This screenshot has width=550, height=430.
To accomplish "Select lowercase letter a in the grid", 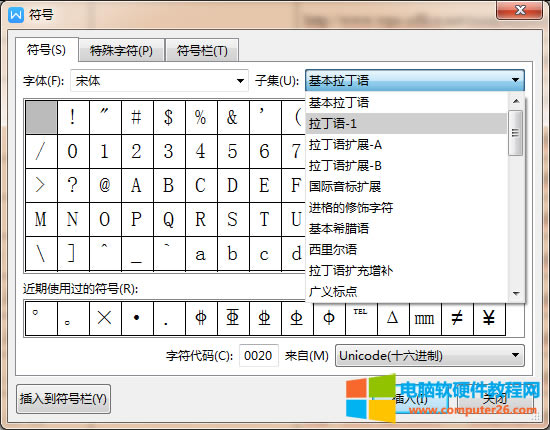I will coord(201,253).
